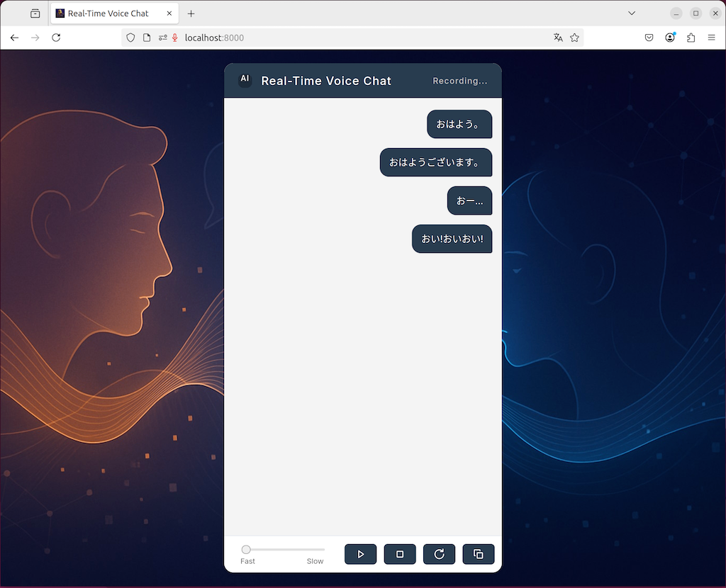726x588 pixels.
Task: Go forward with the browser forward arrow
Action: [x=35, y=38]
